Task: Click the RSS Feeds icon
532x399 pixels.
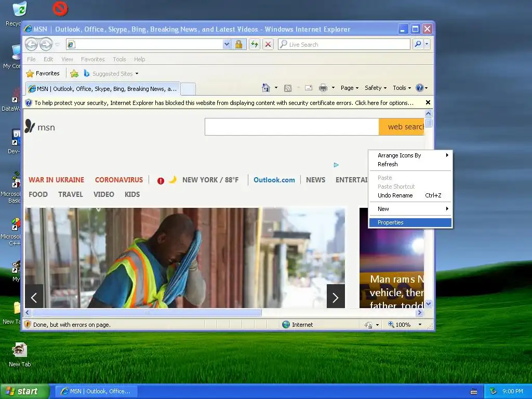Action: [288, 88]
